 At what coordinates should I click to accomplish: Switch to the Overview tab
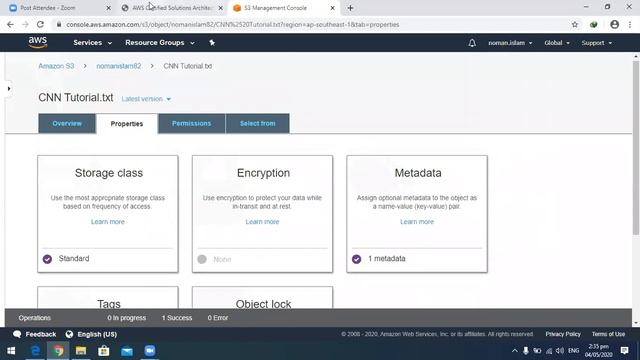click(67, 123)
